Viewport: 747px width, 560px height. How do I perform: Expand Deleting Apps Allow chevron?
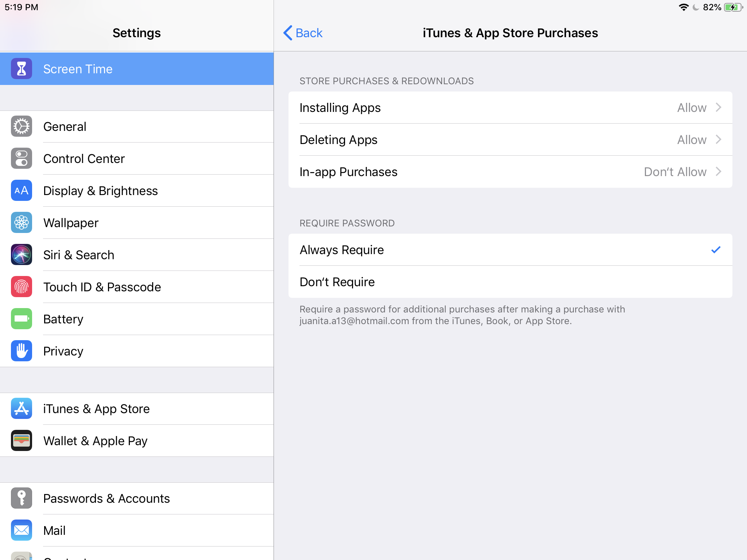718,140
